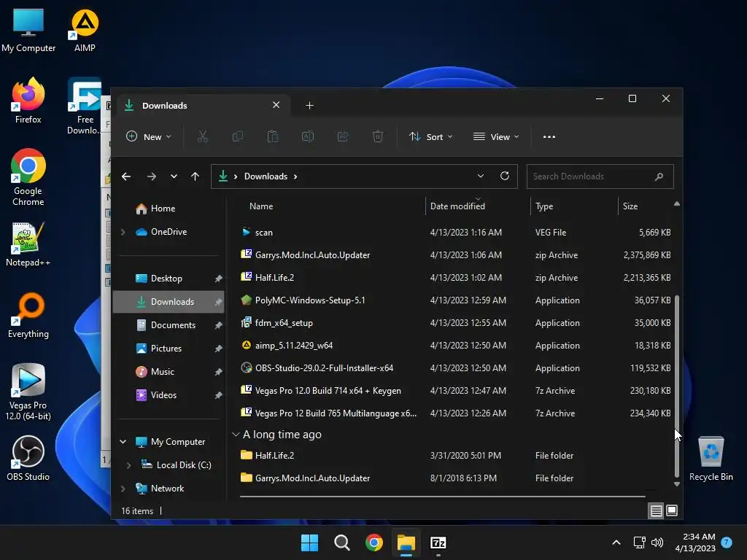
Task: Click Windows Start button on taskbar
Action: pyautogui.click(x=309, y=542)
